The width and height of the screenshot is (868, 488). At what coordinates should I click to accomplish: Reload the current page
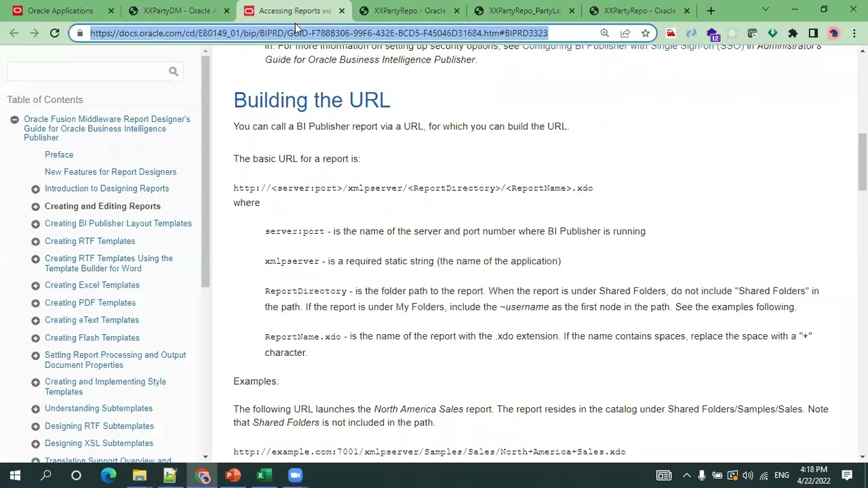pos(54,33)
